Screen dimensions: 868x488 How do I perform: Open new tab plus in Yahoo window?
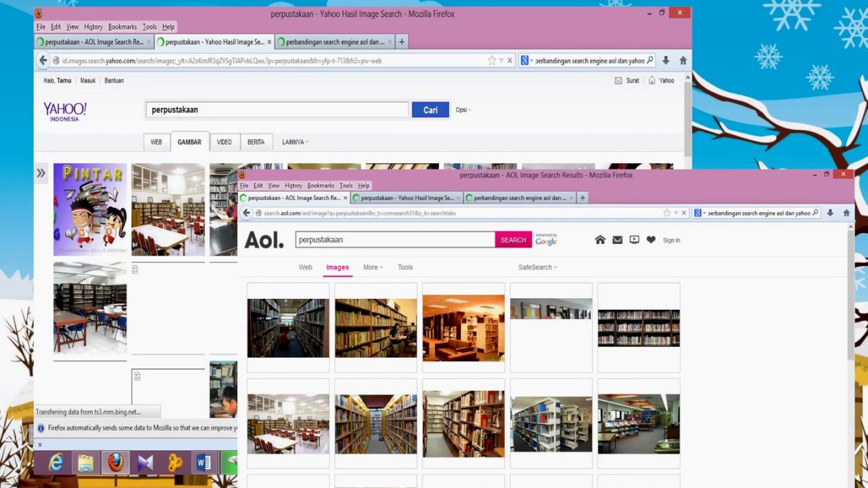pyautogui.click(x=401, y=42)
